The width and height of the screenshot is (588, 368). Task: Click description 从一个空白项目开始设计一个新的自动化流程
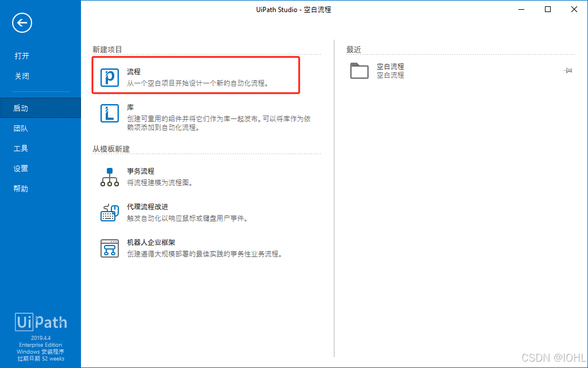[x=198, y=83]
